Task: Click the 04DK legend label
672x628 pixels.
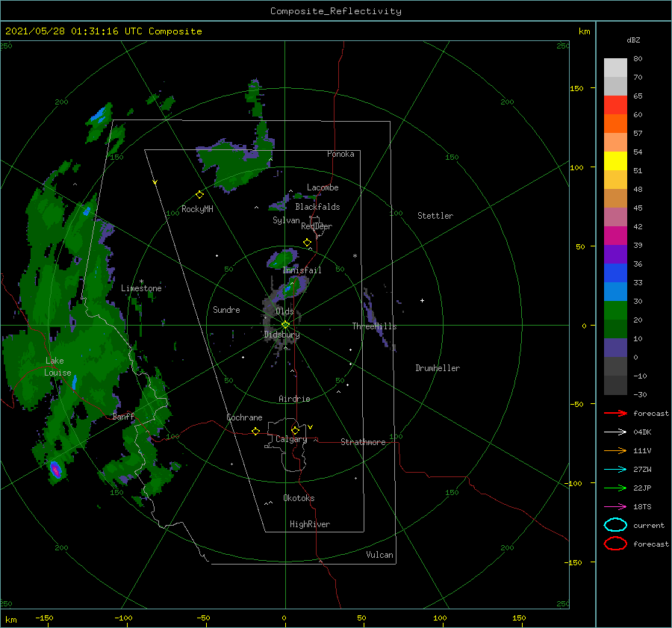Action: [x=642, y=432]
